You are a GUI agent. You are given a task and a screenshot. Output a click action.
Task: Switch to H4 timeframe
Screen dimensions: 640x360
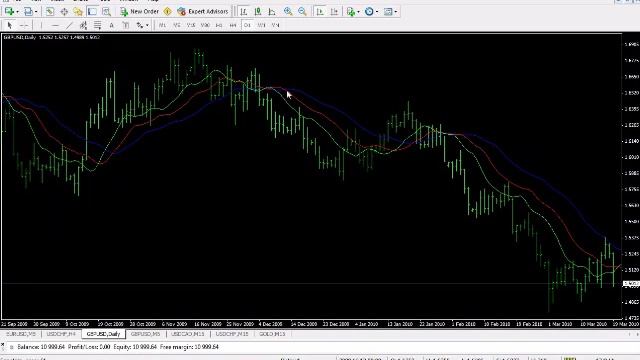tap(233, 25)
